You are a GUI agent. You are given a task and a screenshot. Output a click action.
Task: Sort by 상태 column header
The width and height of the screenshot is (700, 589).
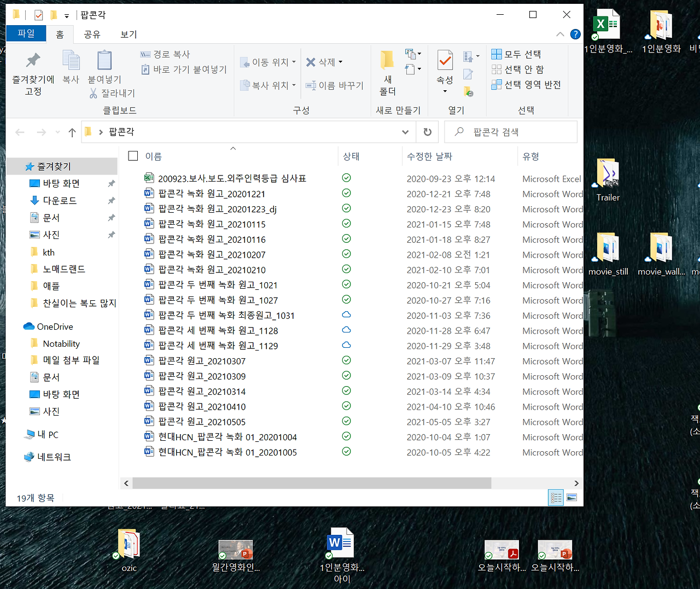tap(351, 156)
